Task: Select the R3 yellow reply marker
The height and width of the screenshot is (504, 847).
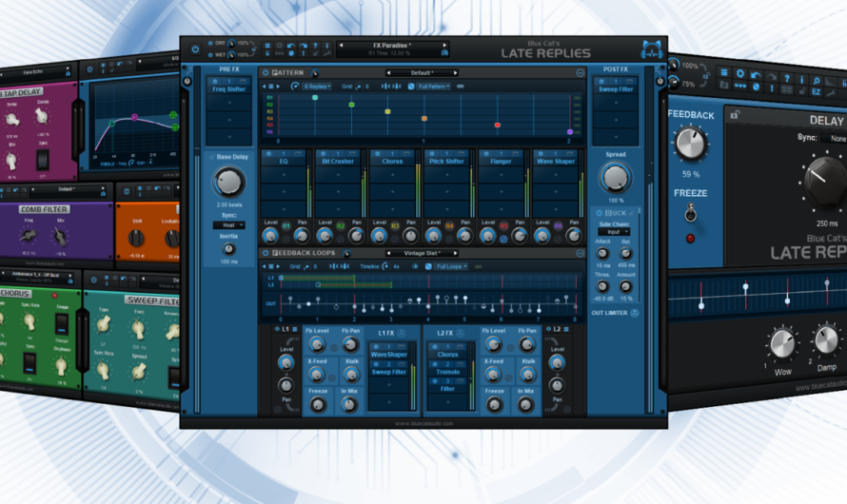Action: pyautogui.click(x=387, y=111)
